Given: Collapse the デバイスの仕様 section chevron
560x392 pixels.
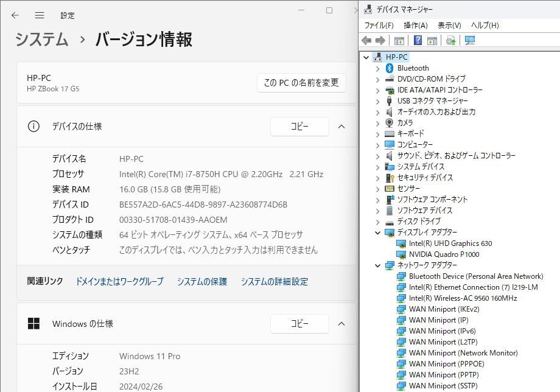Looking at the screenshot, I should 341,127.
